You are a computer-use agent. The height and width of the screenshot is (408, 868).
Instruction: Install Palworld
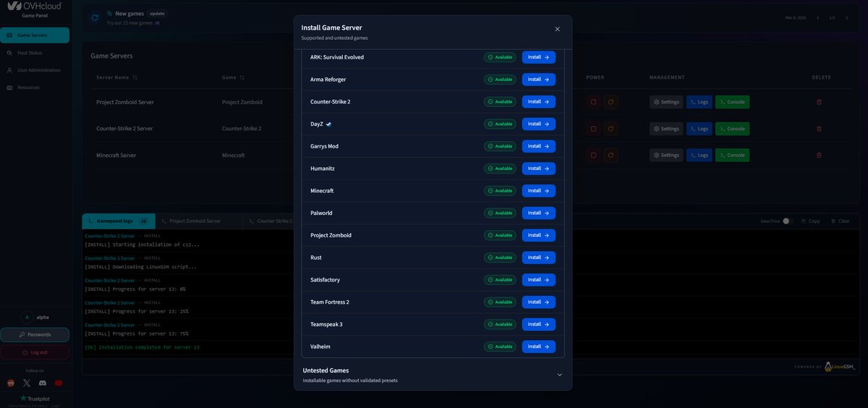tap(539, 213)
